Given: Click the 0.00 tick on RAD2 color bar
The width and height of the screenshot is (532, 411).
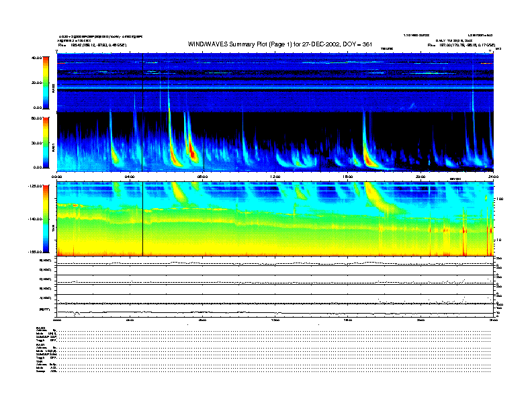Looking at the screenshot, I should (x=38, y=107).
